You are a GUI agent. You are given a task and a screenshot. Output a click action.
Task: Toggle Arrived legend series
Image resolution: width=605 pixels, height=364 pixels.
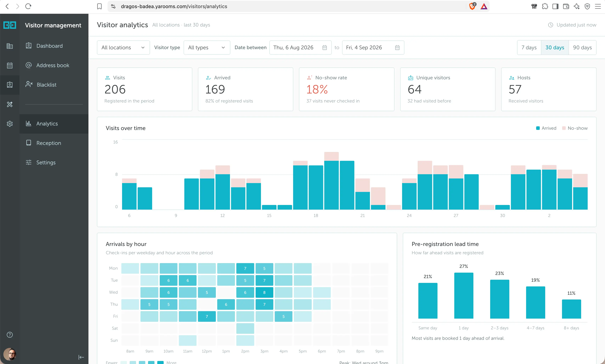(x=546, y=128)
